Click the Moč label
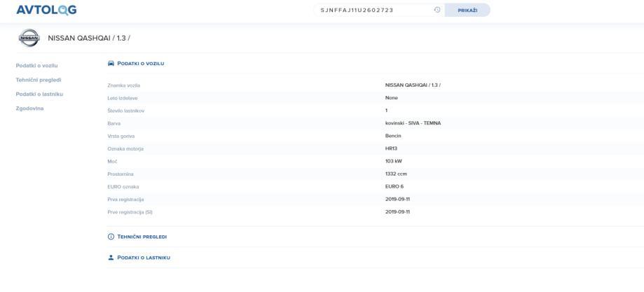The width and height of the screenshot is (644, 292). coord(112,161)
